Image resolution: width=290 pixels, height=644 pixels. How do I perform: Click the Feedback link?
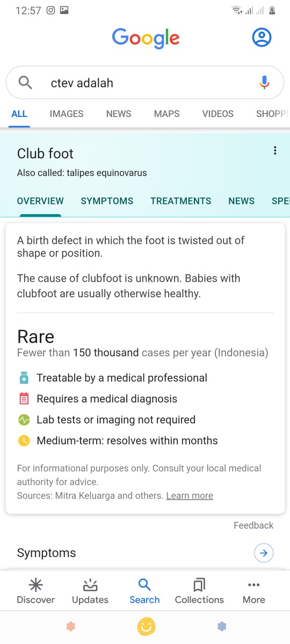point(253,525)
